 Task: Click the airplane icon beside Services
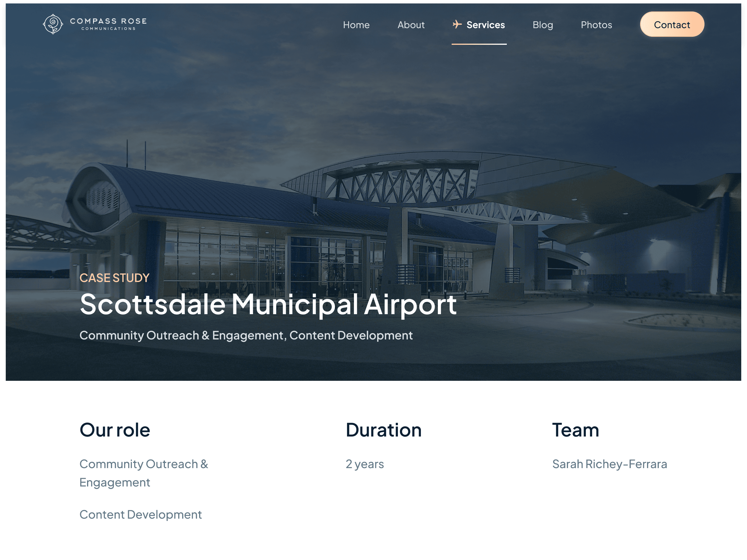click(x=457, y=24)
